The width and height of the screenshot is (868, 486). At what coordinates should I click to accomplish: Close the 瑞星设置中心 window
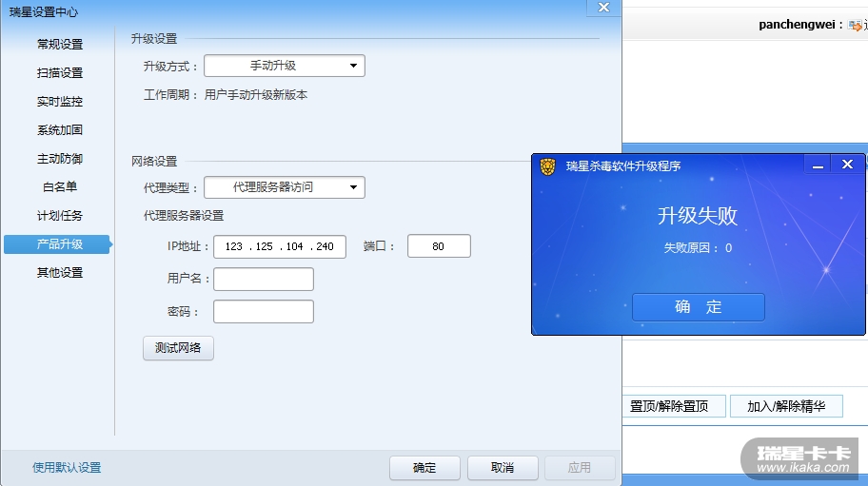[x=604, y=8]
